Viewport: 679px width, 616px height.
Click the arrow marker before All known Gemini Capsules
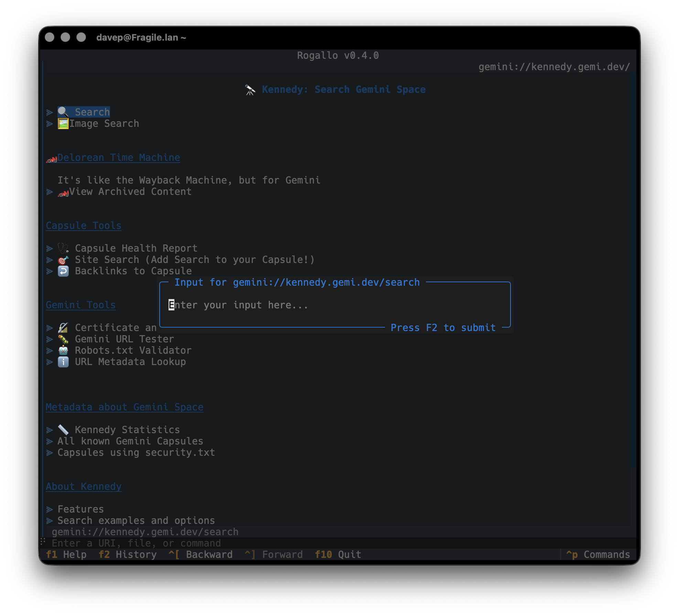(x=50, y=441)
